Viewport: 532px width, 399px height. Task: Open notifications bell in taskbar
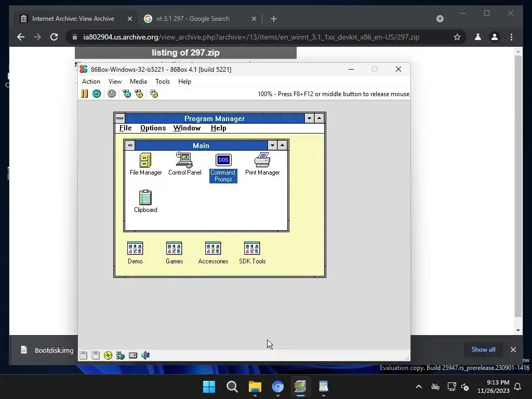point(518,387)
